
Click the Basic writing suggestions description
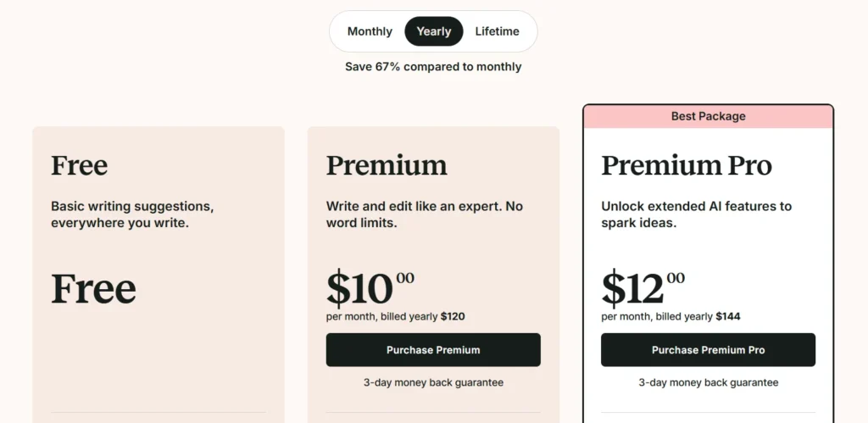coord(131,214)
